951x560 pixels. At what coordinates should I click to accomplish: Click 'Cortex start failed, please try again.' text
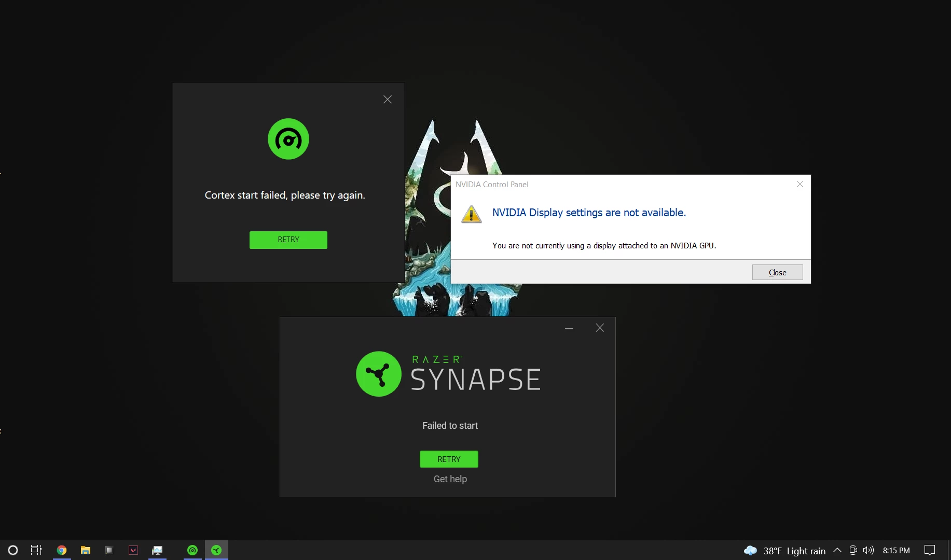point(285,195)
